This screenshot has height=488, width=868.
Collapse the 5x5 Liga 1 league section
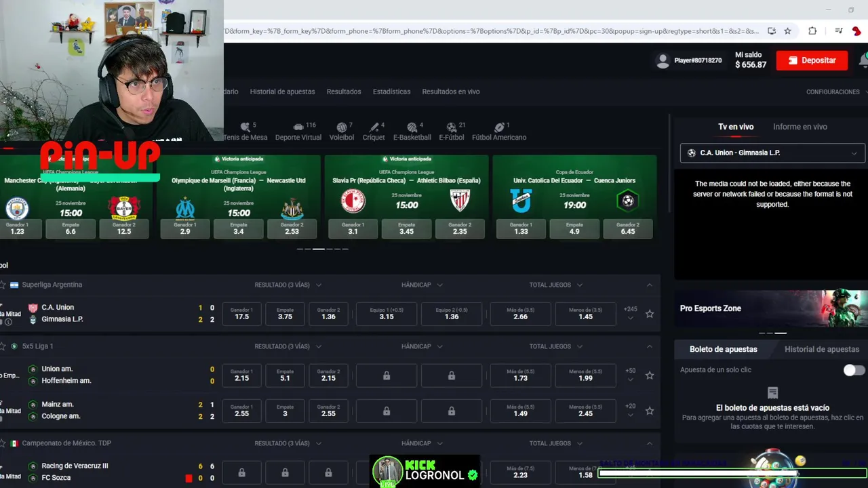click(x=650, y=346)
